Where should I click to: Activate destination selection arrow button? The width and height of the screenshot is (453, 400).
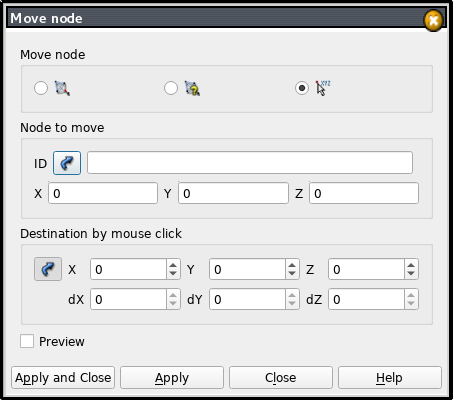pos(48,269)
